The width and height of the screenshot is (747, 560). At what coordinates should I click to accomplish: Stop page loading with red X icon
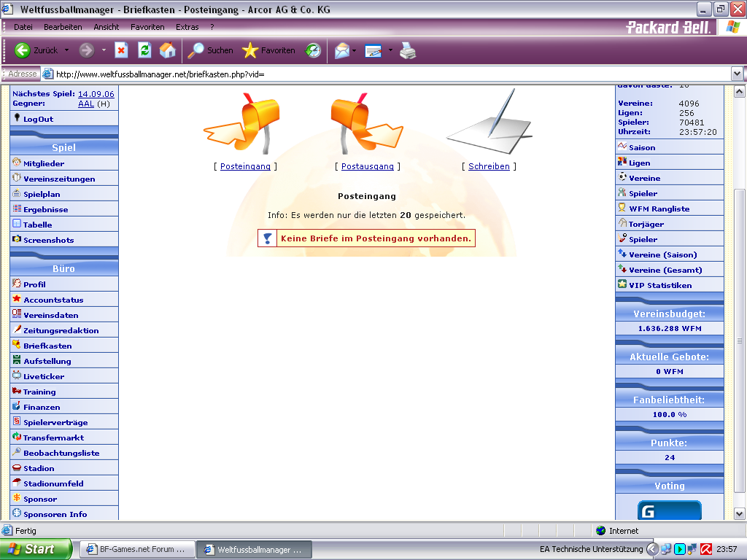[x=122, y=50]
